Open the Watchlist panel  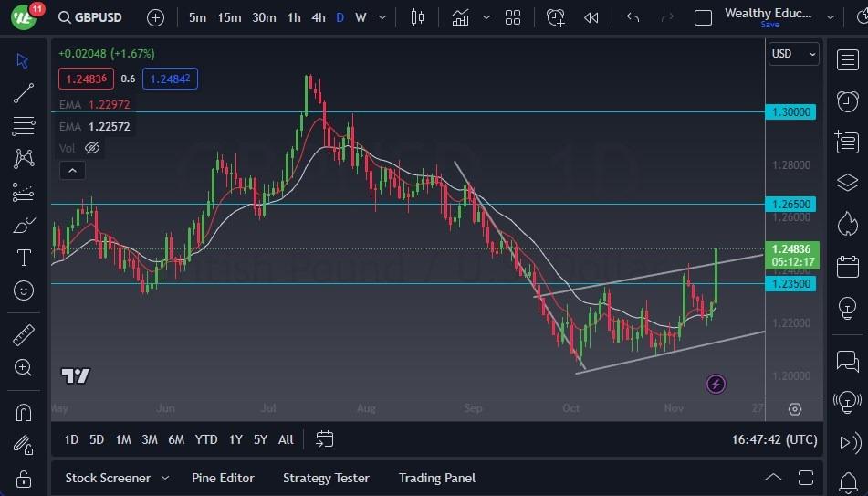point(848,60)
